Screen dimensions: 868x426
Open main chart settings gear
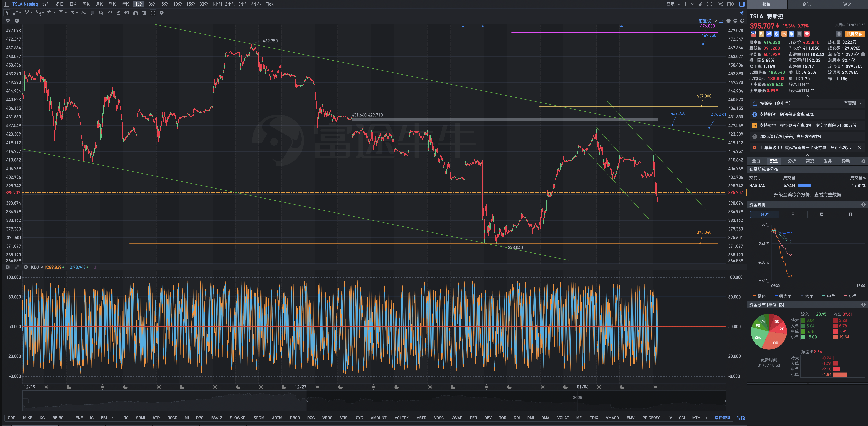pos(8,21)
